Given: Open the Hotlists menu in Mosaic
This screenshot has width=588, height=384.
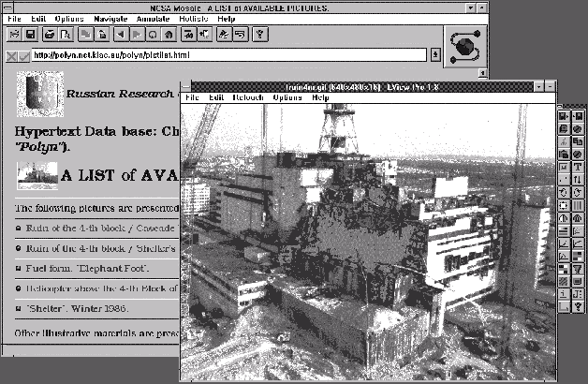Looking at the screenshot, I should pyautogui.click(x=194, y=19).
